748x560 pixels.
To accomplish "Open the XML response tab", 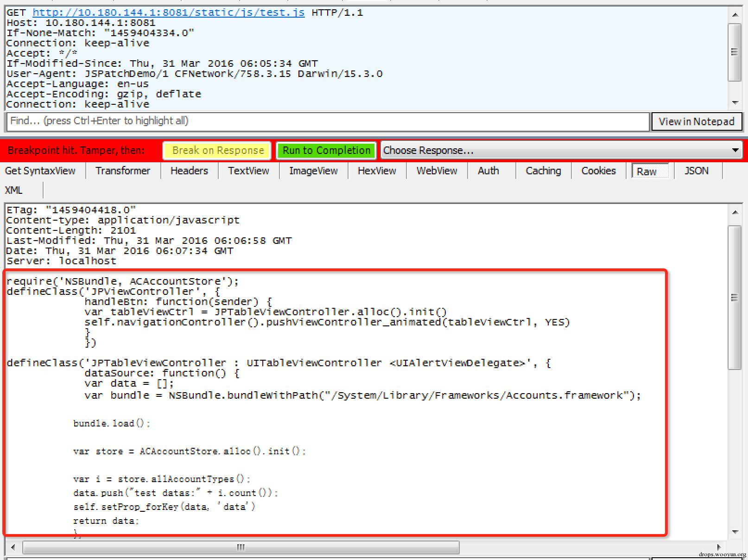I will click(14, 191).
